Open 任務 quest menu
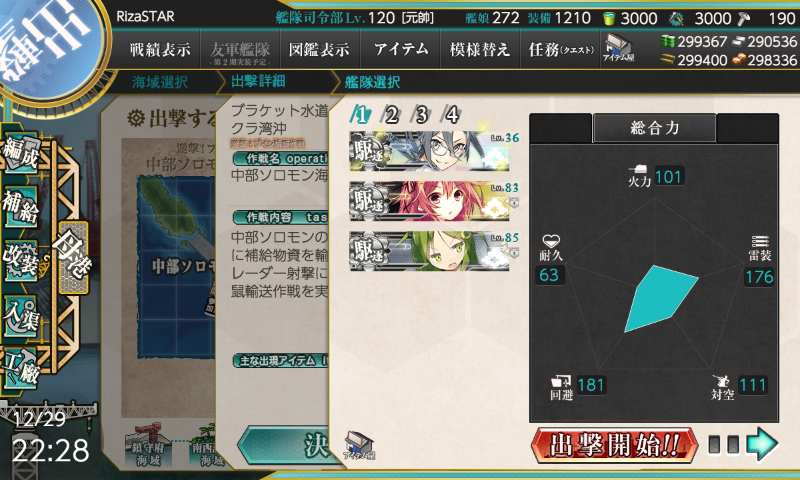Screen dimensions: 800x480 (561, 49)
